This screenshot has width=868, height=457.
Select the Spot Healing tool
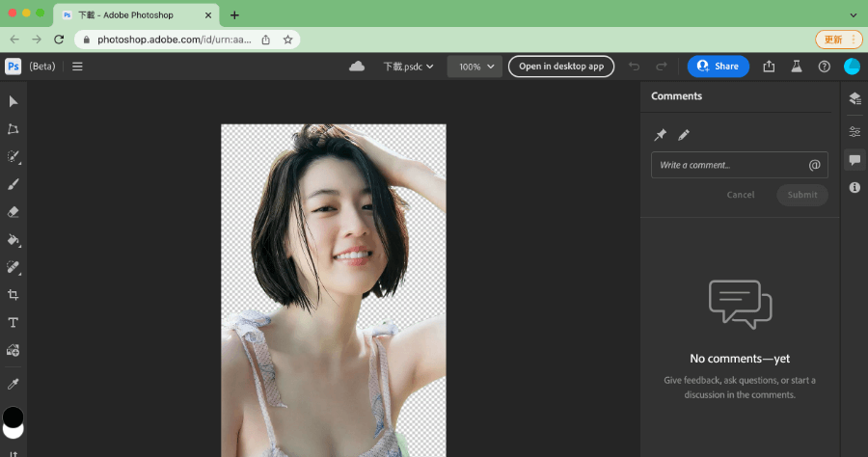pos(14,267)
